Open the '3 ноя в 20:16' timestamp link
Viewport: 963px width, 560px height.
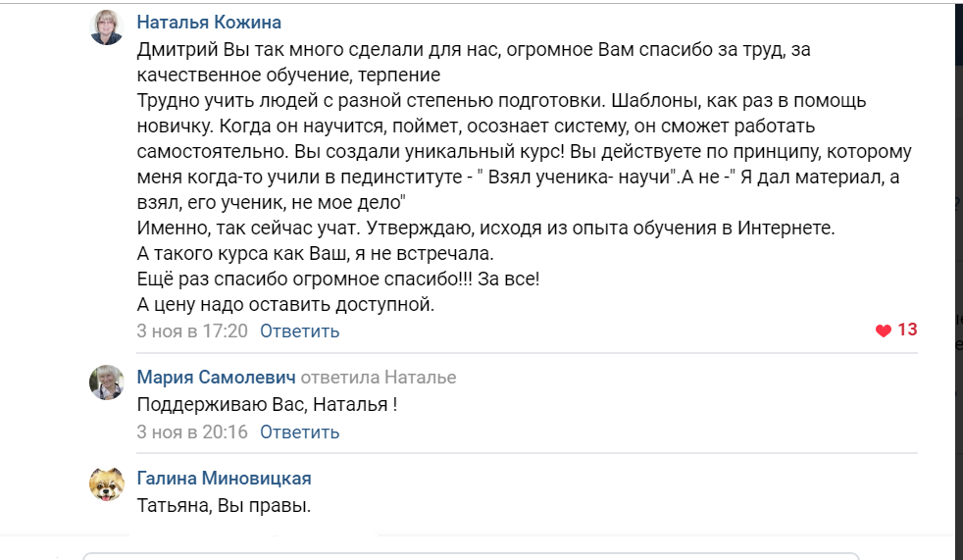coord(192,432)
